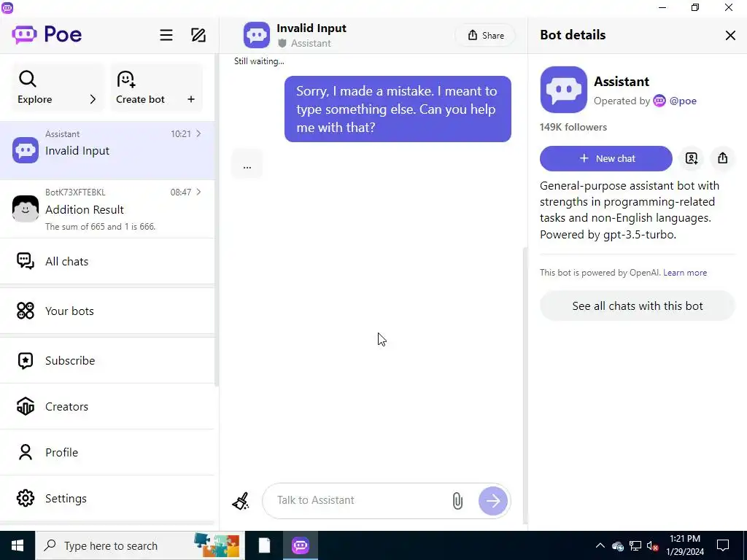Click the Poe logo in the sidebar

pos(47,34)
